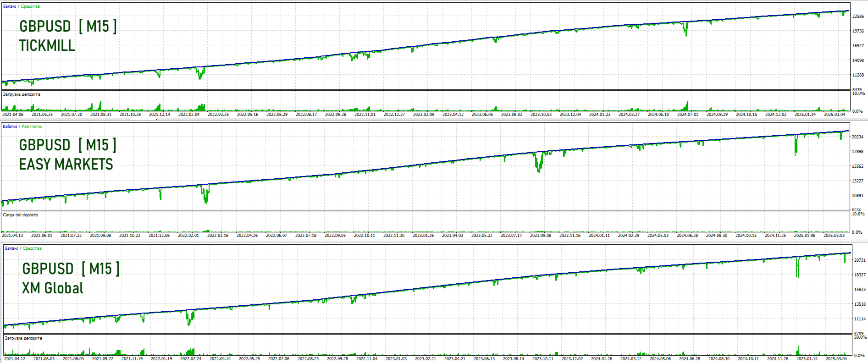This screenshot has height=363, width=868.
Task: Click green 'Средства' legend in TICKMILL chart
Action: coord(30,6)
